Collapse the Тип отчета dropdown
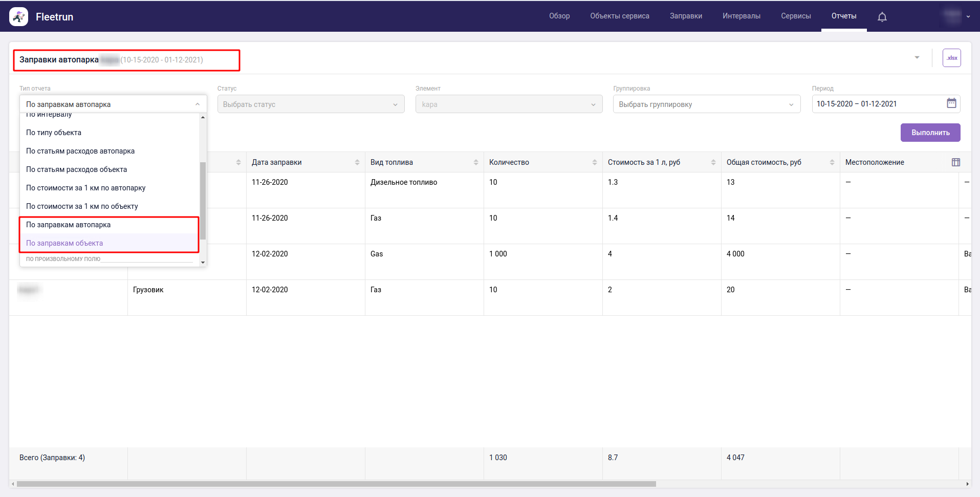 [x=198, y=104]
